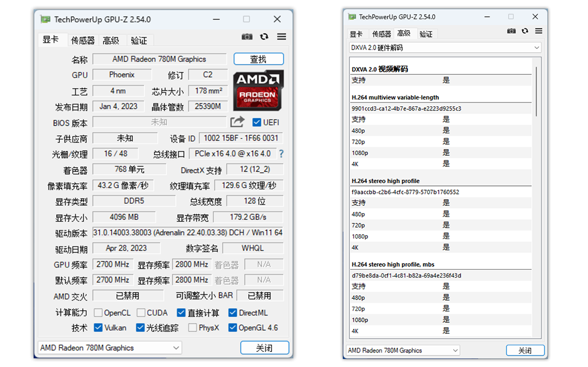Click DXVA 2.0 视频解码 section header
The width and height of the screenshot is (588, 367).
[x=380, y=69]
